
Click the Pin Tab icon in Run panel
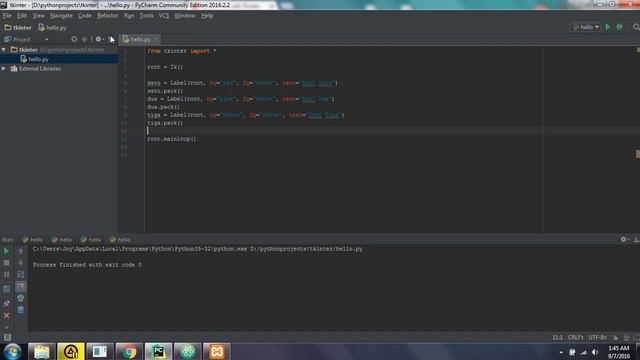tap(7, 304)
